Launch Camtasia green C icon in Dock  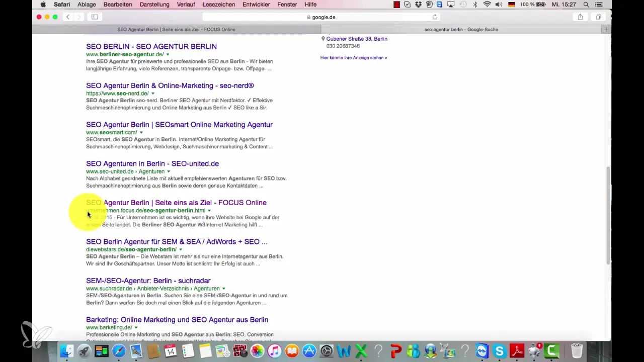pos(551,350)
